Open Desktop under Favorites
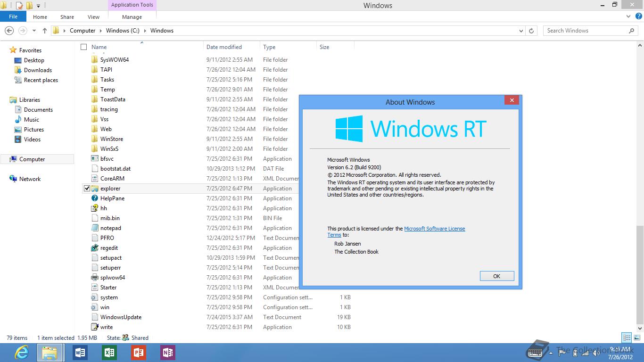This screenshot has width=644, height=362. [34, 60]
